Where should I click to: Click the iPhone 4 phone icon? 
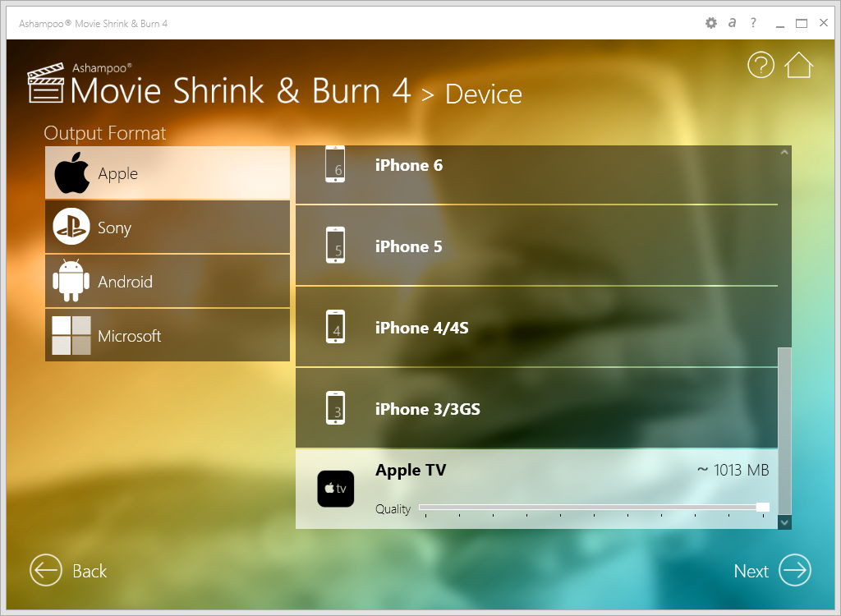[335, 326]
